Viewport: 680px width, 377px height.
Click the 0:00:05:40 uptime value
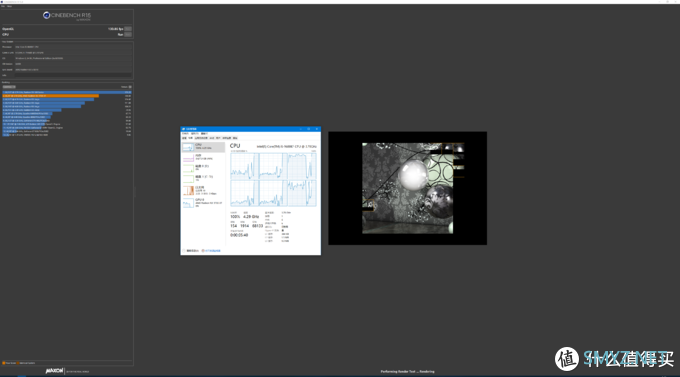point(239,235)
